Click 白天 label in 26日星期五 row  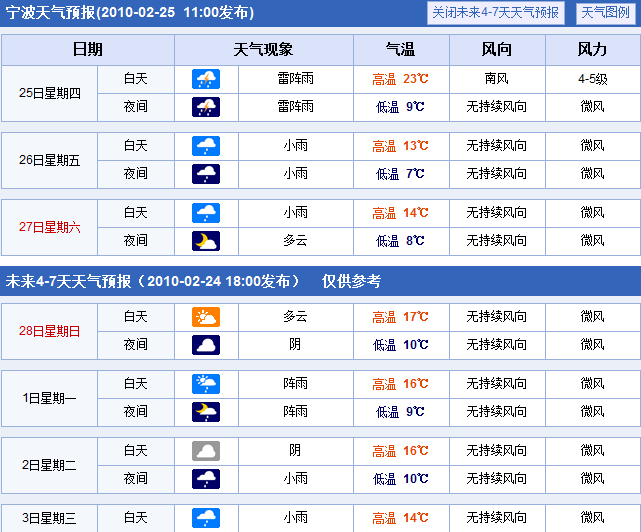coord(135,146)
